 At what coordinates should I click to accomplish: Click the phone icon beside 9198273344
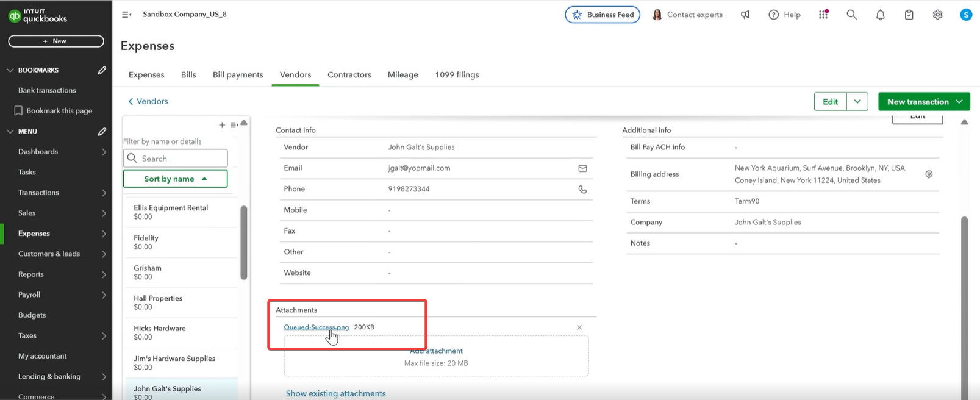(582, 189)
